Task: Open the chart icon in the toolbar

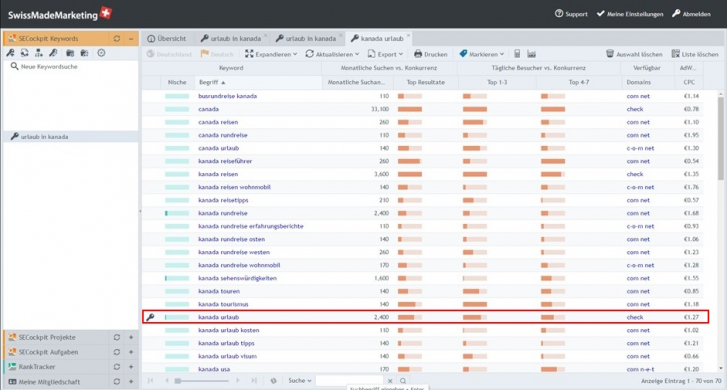Action: (x=532, y=54)
